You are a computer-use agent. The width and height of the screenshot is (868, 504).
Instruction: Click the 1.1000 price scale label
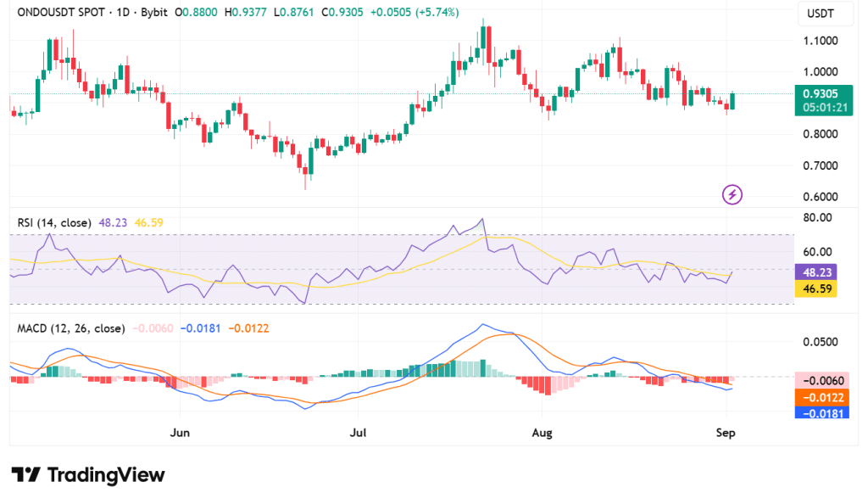coord(820,41)
